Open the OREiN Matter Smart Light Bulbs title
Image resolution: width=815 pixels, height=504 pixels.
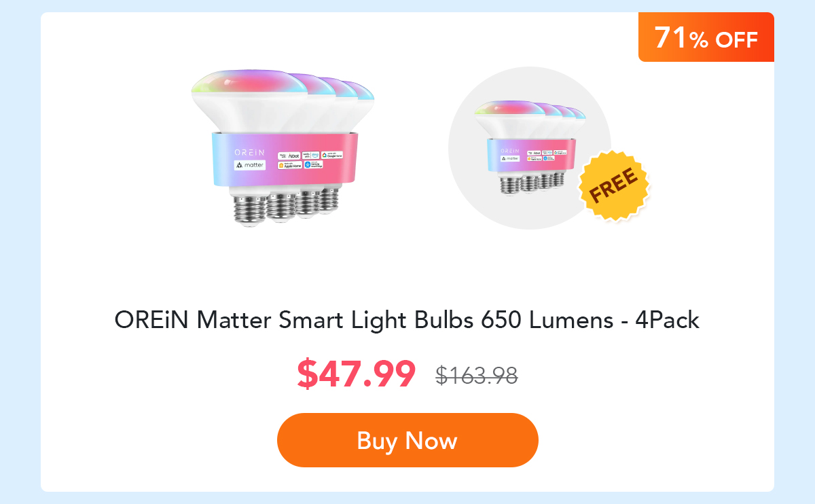click(407, 320)
